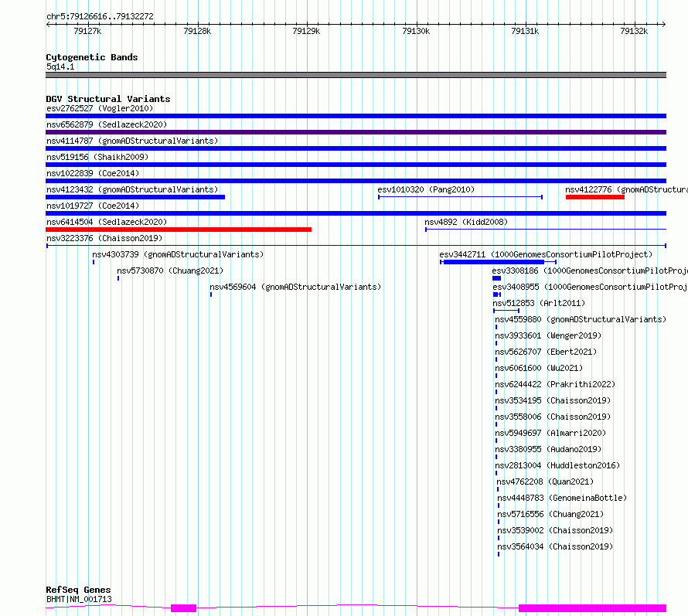688x616 pixels.
Task: Click esv3408955 variant label
Action: 590,287
